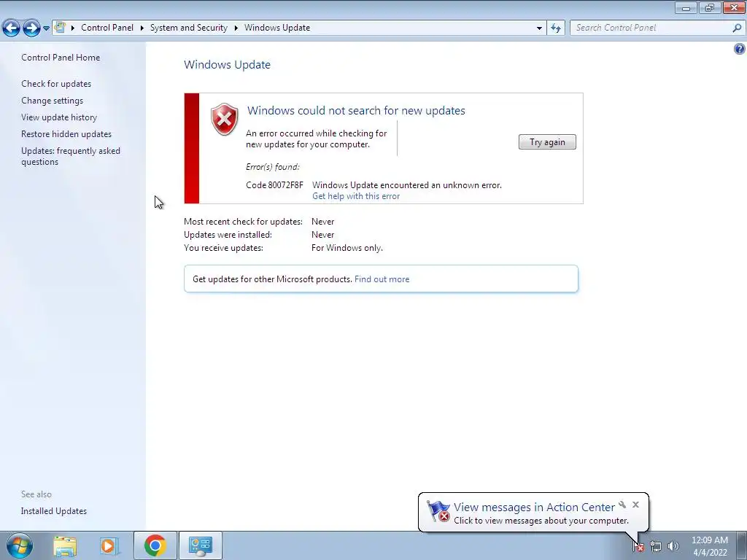Click the Forward navigation arrow
The width and height of the screenshot is (747, 560).
tap(31, 28)
